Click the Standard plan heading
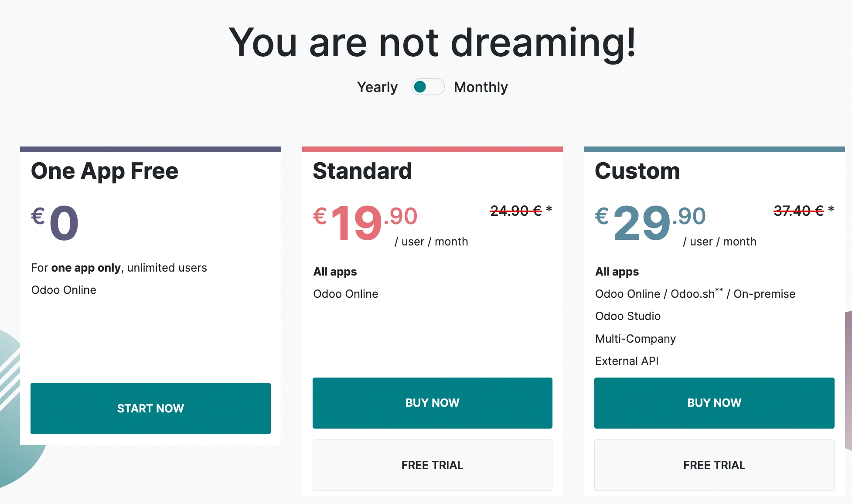Screen dimensions: 852x504 (362, 170)
